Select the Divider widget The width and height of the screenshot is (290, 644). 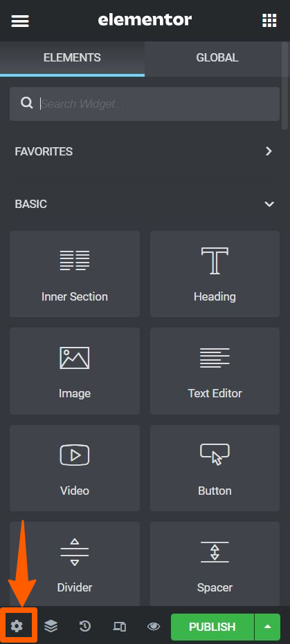75,564
